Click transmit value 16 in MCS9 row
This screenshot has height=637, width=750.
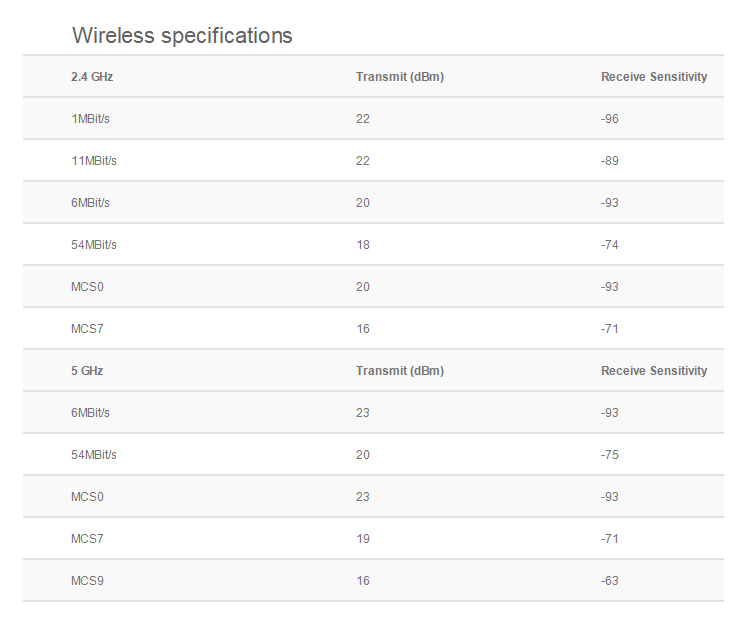click(362, 581)
